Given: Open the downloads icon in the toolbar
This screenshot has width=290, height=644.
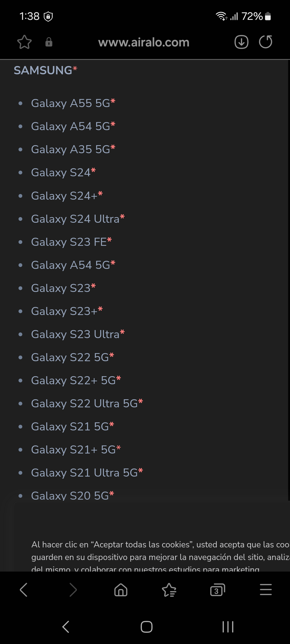Looking at the screenshot, I should (x=241, y=42).
